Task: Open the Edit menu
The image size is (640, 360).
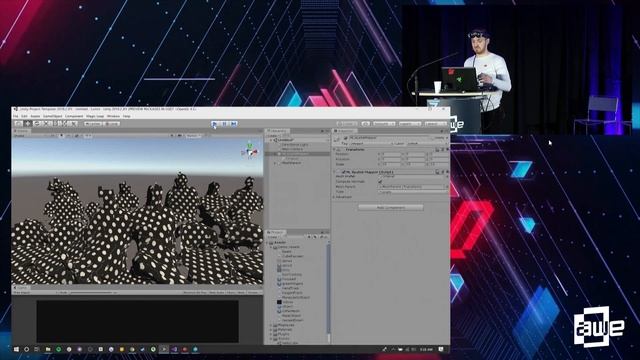Action: 24,116
